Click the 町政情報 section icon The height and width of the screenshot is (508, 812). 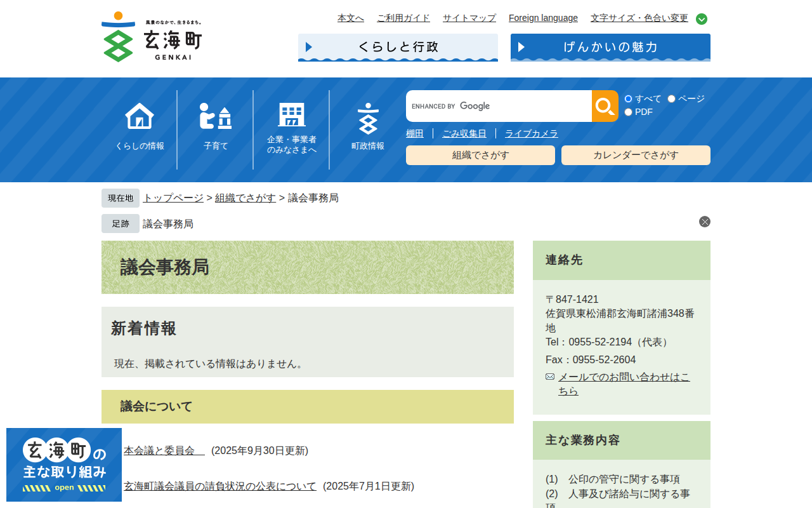tap(367, 116)
